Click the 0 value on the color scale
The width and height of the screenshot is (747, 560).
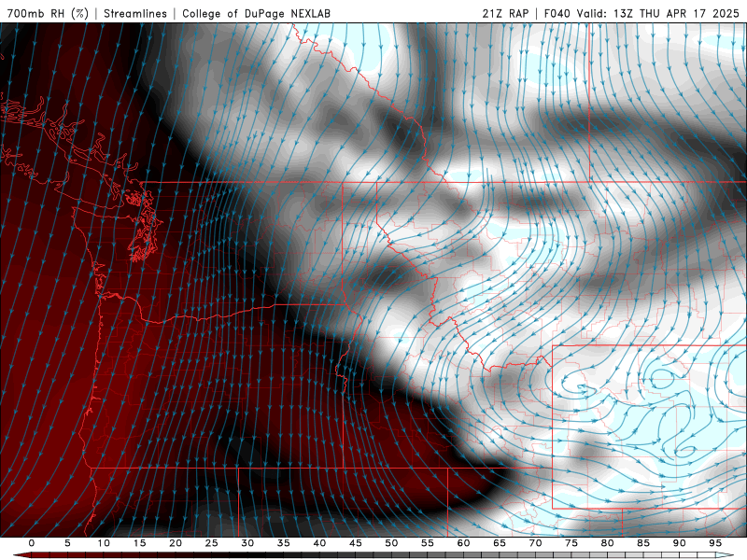click(32, 543)
